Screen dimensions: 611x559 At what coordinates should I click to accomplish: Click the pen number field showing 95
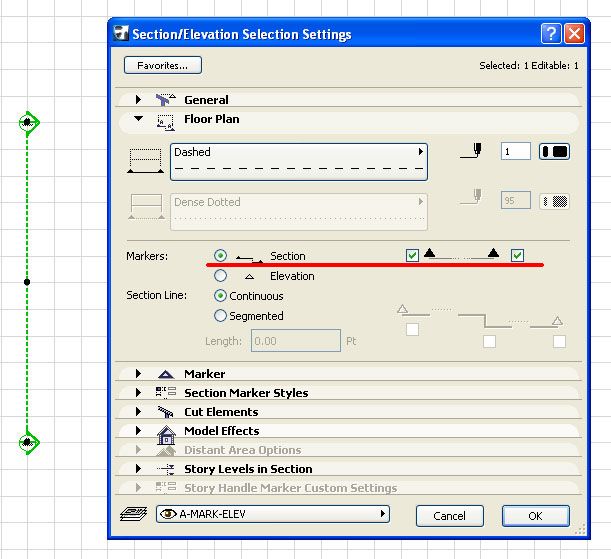pyautogui.click(x=515, y=200)
